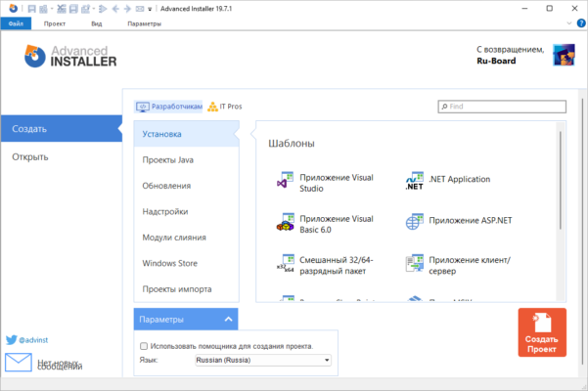Click the templates list vertical scrollbar
Viewport: 588px width, 391px height.
(561, 180)
